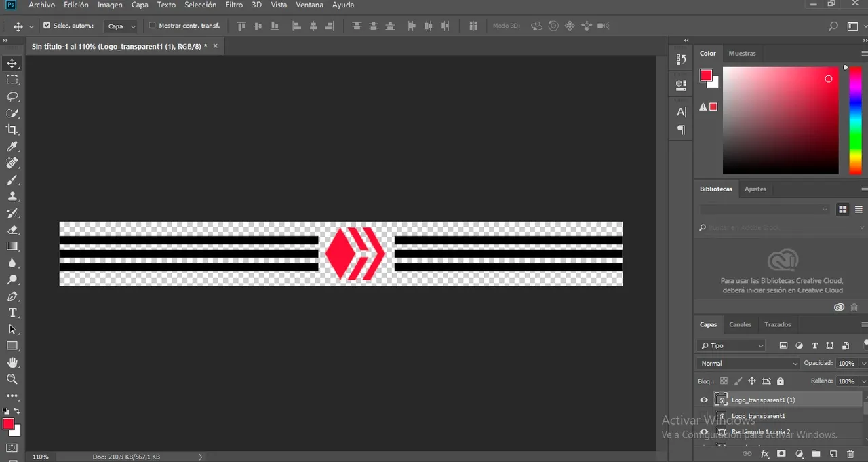Open the Color panel options menu
The width and height of the screenshot is (868, 462).
click(865, 53)
